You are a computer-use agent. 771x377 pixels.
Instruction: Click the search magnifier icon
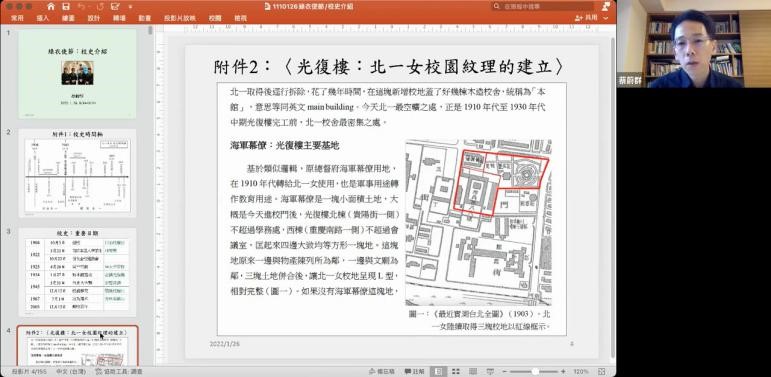coord(497,6)
